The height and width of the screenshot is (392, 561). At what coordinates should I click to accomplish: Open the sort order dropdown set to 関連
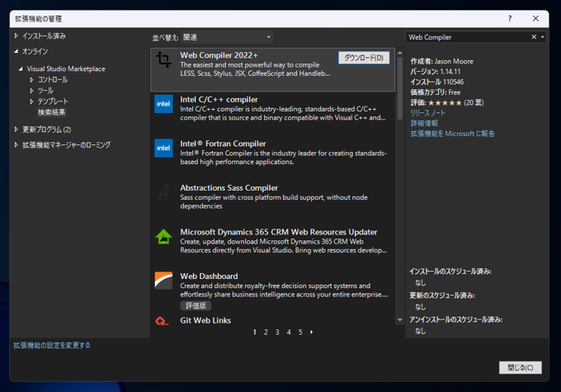coord(227,37)
